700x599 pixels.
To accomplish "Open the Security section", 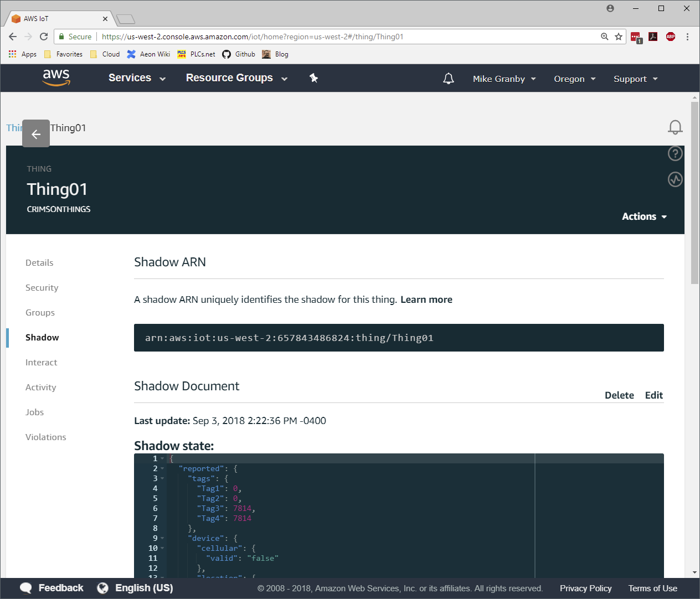I will point(42,287).
